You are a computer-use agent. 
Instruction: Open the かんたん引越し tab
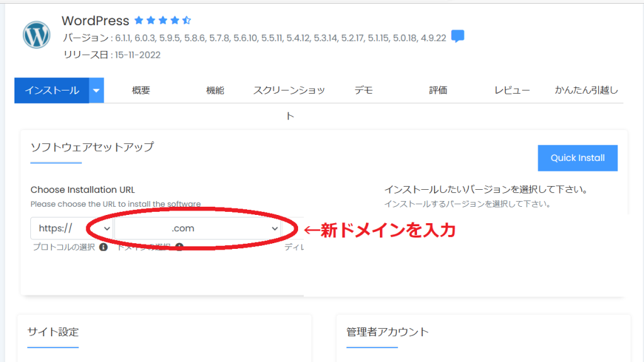586,90
